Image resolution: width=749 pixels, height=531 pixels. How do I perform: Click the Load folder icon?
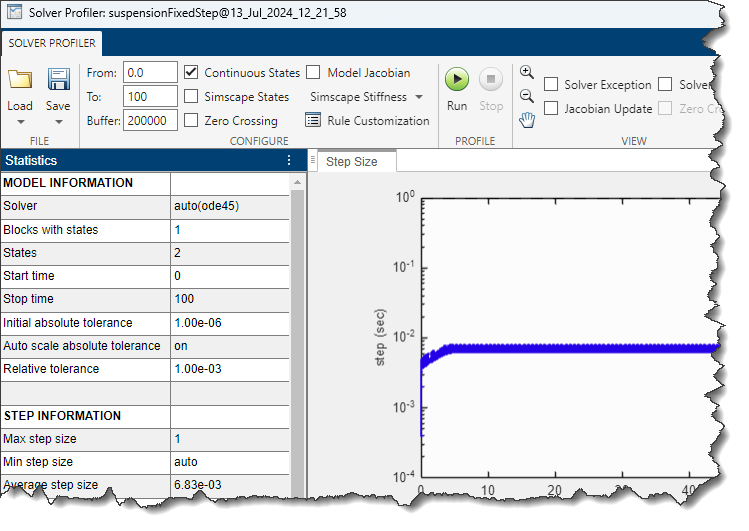tap(20, 80)
